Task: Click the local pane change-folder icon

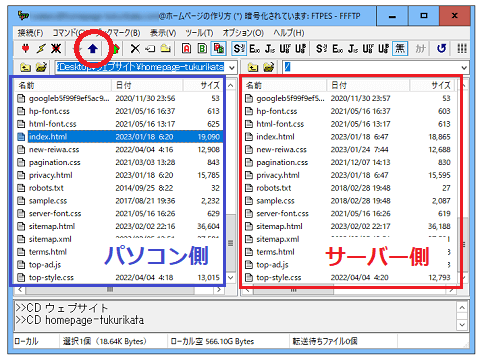Action: (41, 68)
